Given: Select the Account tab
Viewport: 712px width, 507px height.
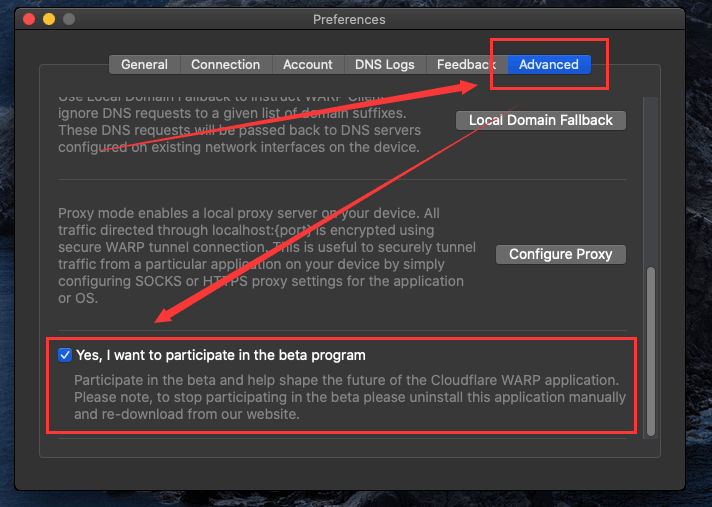Looking at the screenshot, I should click(307, 64).
